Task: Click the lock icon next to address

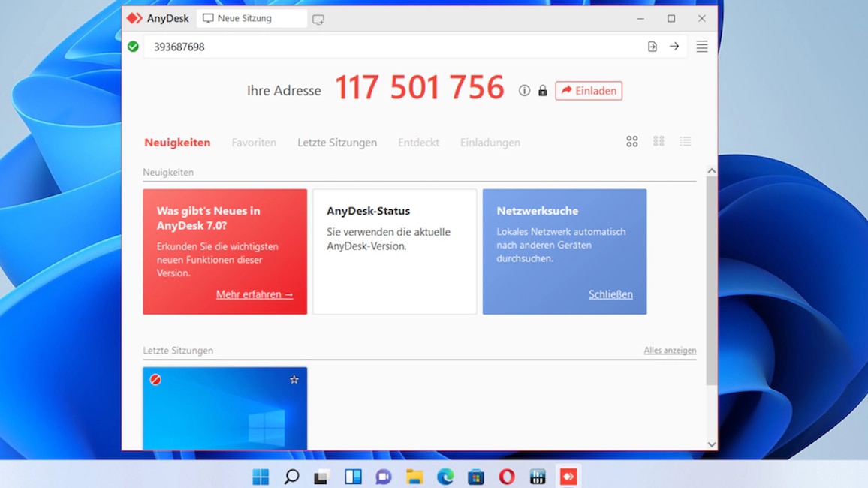Action: (x=542, y=91)
